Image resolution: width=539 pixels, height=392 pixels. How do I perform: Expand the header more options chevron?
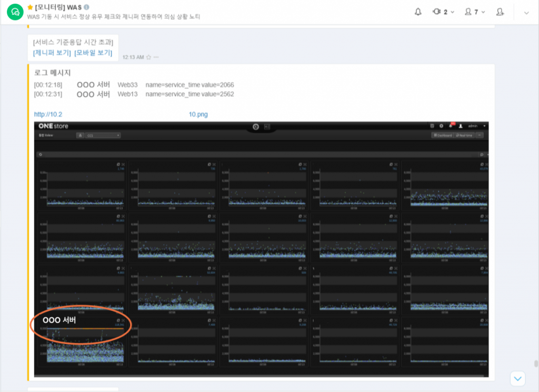[526, 13]
